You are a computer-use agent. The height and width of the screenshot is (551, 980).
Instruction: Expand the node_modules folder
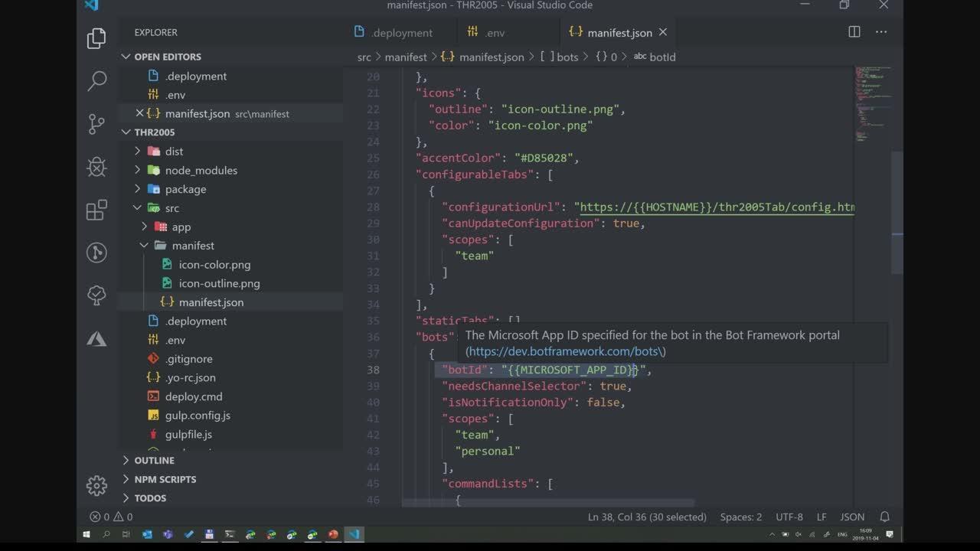201,170
